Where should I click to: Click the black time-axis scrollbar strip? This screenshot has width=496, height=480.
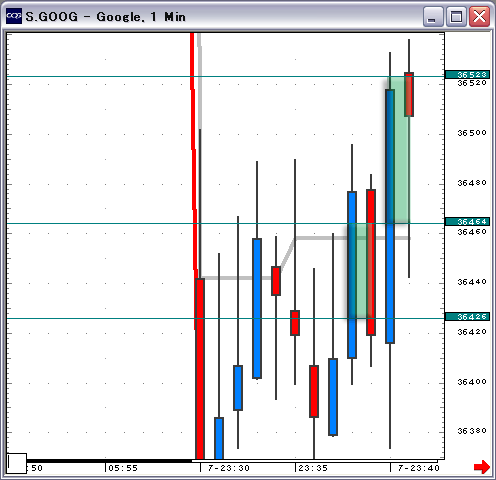[x=110, y=461]
